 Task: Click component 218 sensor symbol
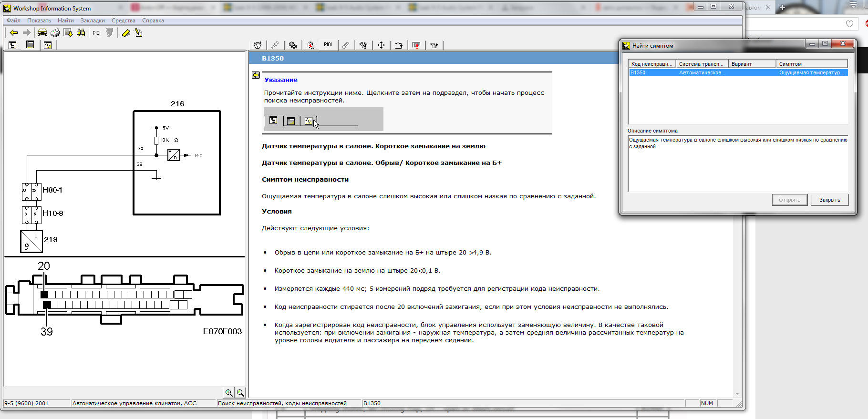31,241
